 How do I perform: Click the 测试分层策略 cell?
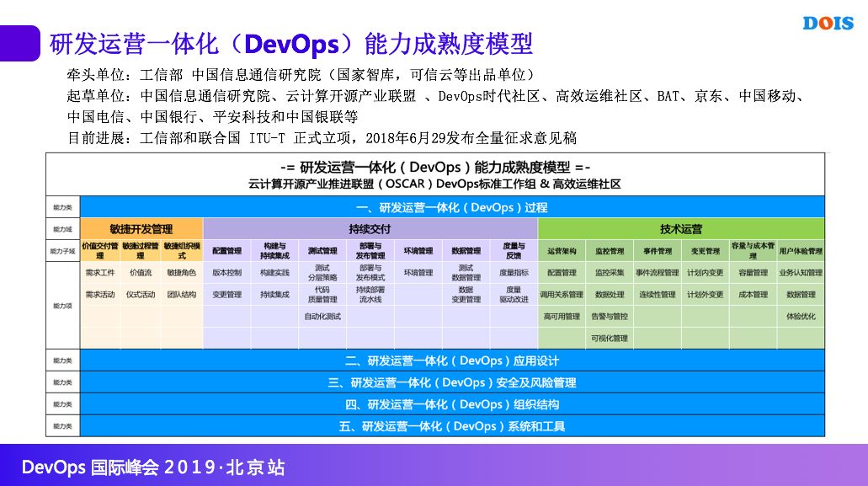tap(322, 272)
